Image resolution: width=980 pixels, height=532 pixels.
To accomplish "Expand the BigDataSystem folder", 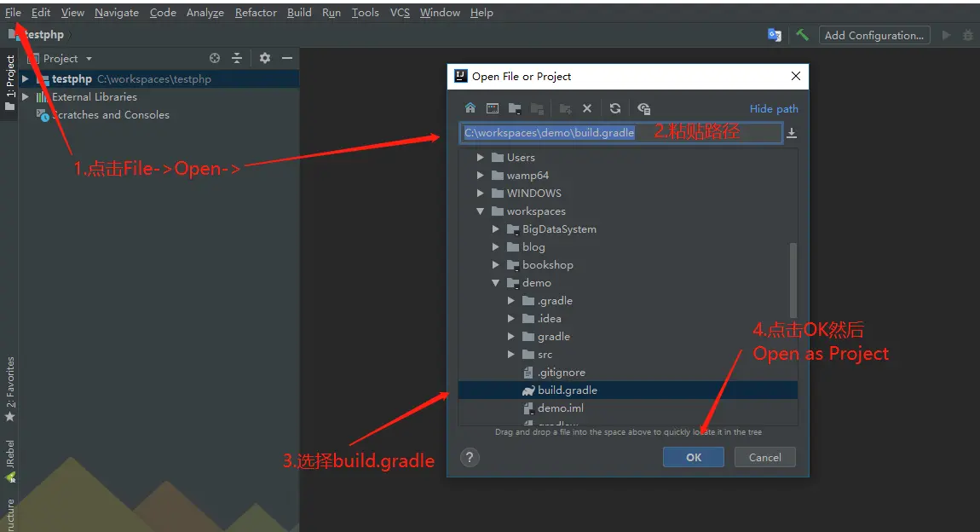I will point(496,229).
